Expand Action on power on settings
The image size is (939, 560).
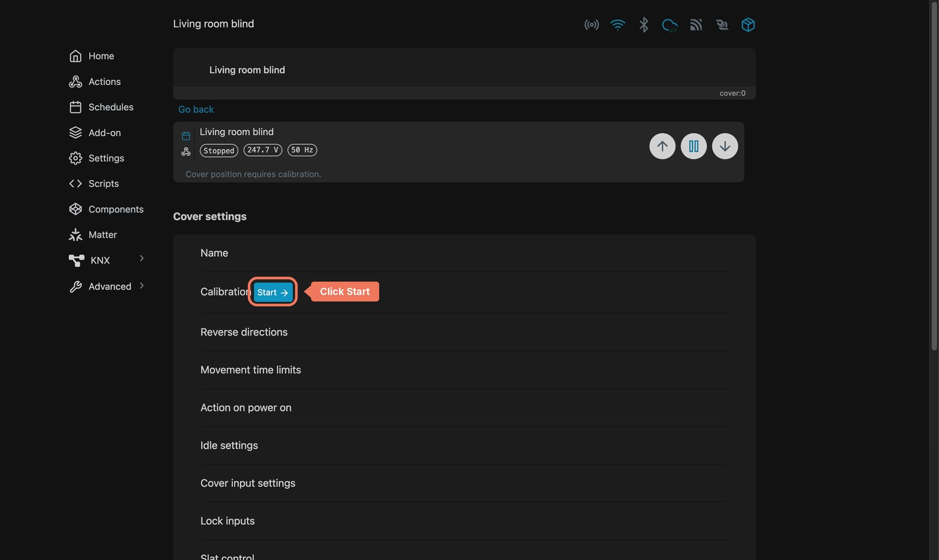464,408
